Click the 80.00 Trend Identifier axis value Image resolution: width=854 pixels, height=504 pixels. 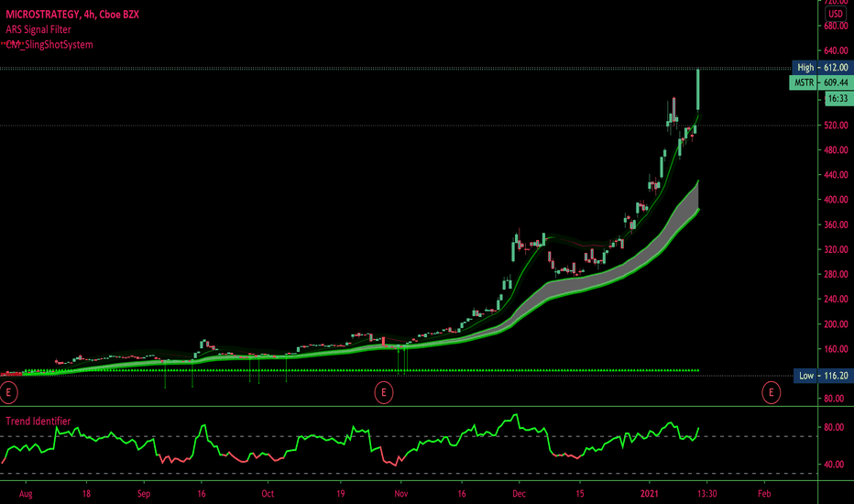pyautogui.click(x=834, y=428)
